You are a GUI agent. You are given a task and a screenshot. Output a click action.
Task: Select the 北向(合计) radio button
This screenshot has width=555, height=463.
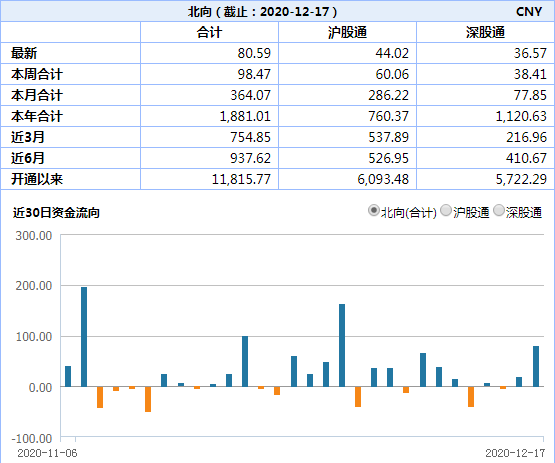point(374,211)
